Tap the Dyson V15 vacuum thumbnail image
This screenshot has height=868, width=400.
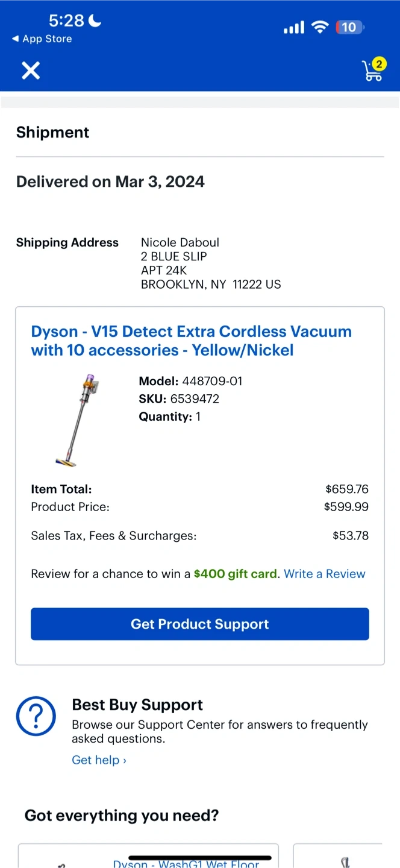(x=77, y=420)
